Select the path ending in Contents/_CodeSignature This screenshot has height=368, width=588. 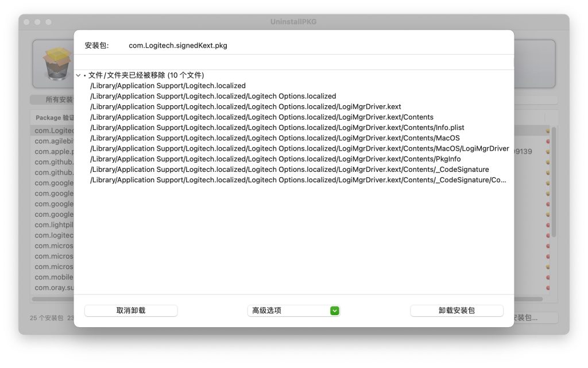coord(289,170)
